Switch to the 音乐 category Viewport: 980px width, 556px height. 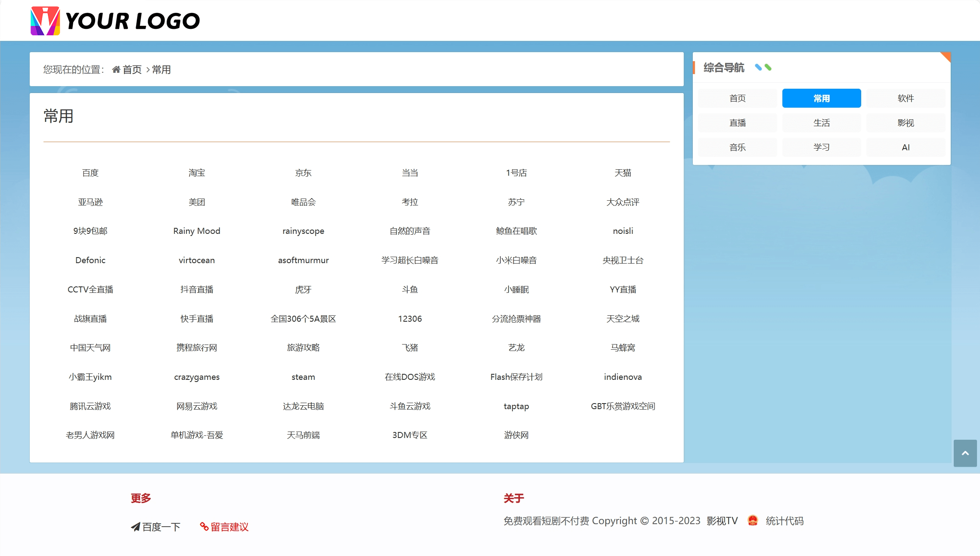point(737,147)
